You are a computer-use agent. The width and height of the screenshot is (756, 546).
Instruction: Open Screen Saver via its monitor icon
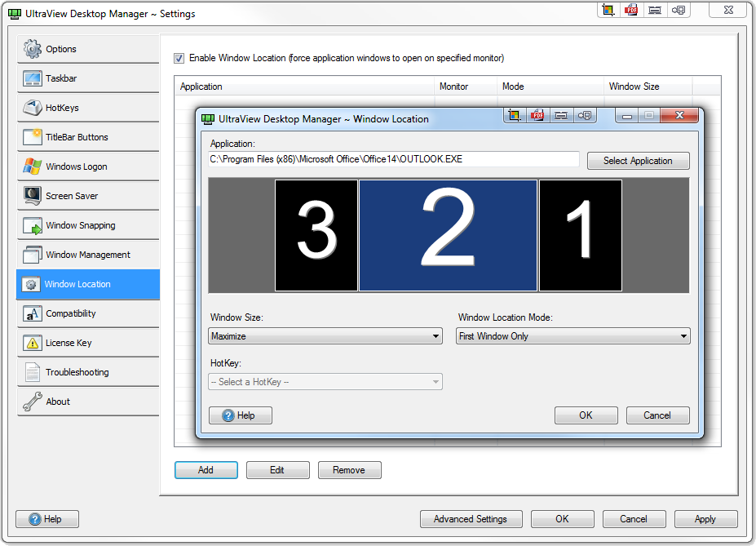[x=33, y=196]
